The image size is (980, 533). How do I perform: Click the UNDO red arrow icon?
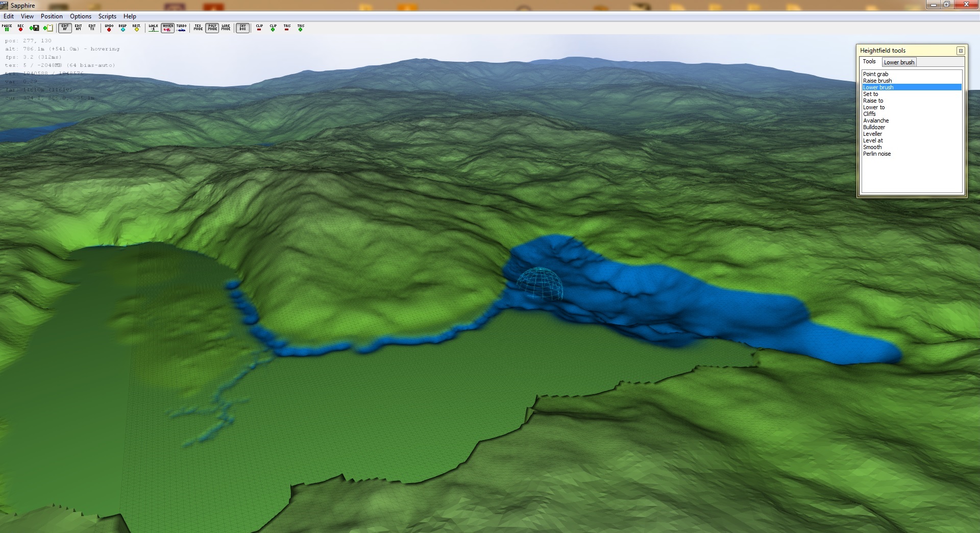pyautogui.click(x=109, y=28)
